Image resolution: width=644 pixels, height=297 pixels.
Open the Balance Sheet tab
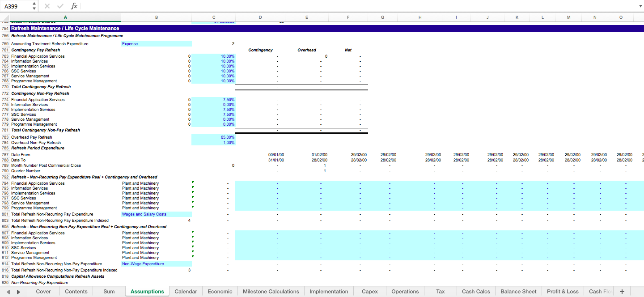[518, 292]
